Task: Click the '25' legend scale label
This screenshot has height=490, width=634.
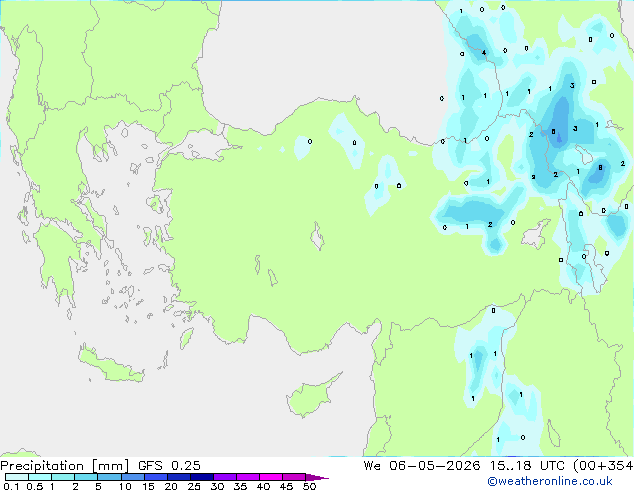Action: [194, 486]
